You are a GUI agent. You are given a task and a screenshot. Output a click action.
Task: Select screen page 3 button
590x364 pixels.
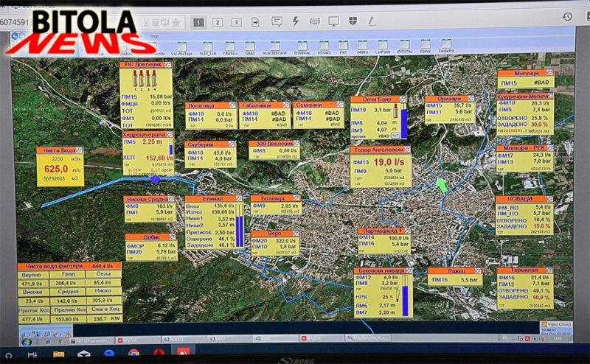click(x=236, y=22)
